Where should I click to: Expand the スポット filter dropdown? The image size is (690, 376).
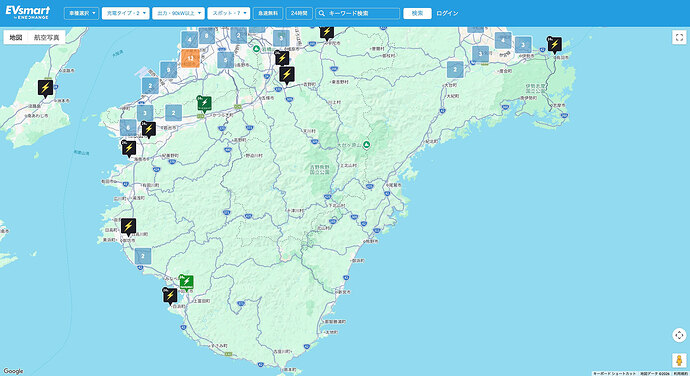click(229, 13)
